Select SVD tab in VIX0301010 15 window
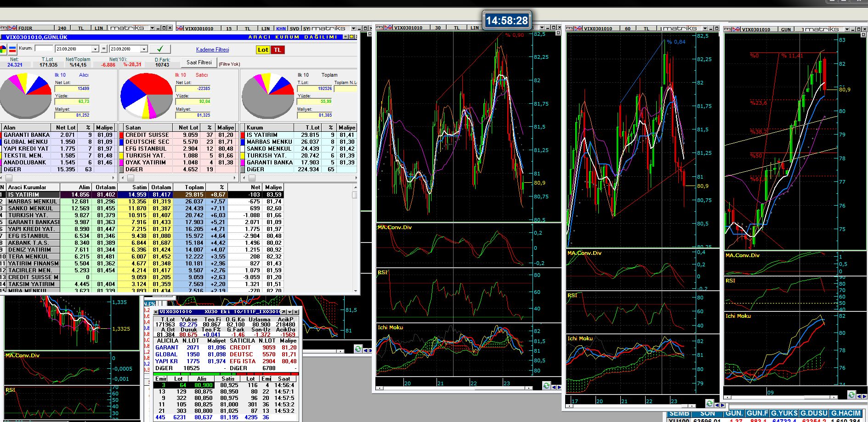Screen dimensions: 868x422 point(294,28)
